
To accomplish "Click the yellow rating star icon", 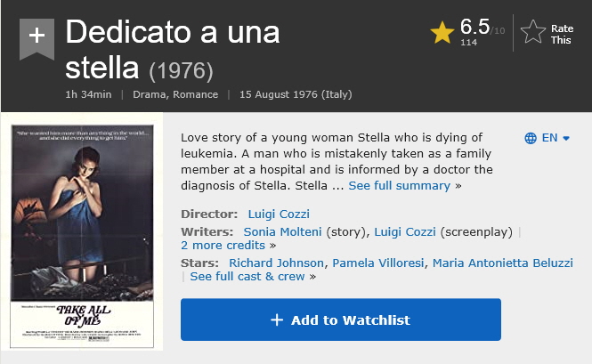I will click(442, 32).
